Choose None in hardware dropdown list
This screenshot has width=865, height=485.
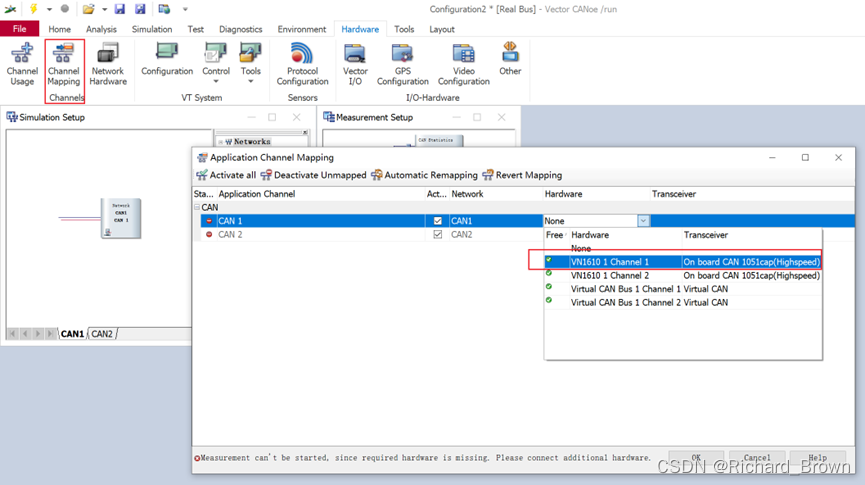click(581, 248)
